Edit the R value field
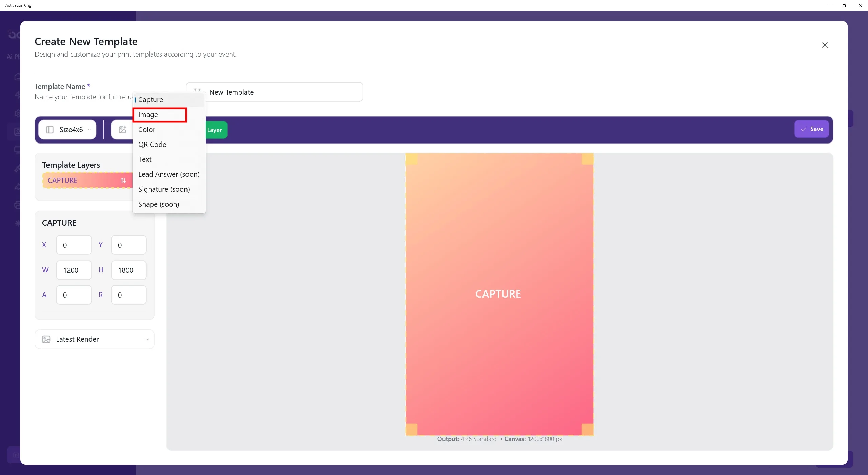The width and height of the screenshot is (868, 475). coord(129,295)
